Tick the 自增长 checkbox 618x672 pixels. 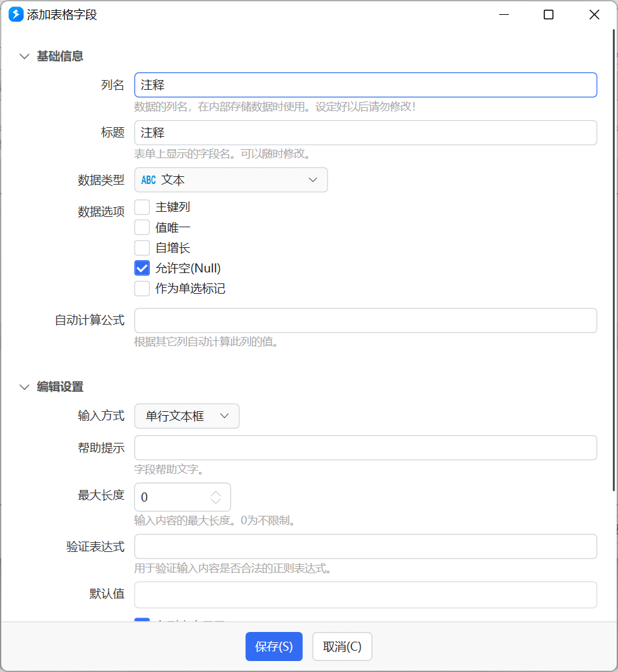pos(142,248)
